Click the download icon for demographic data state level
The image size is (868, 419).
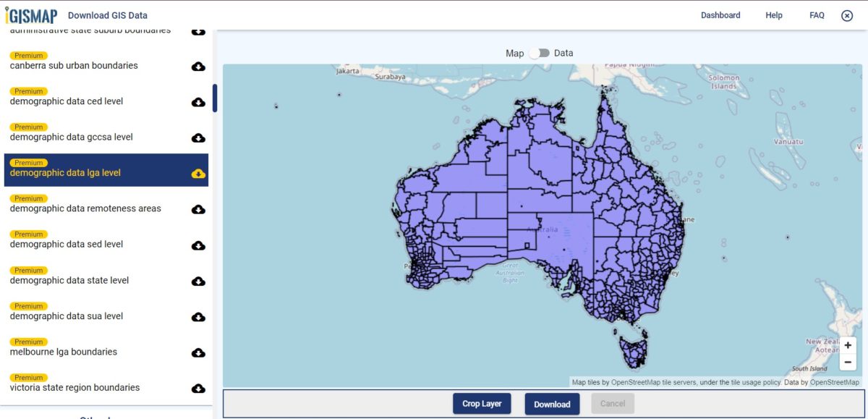(197, 281)
